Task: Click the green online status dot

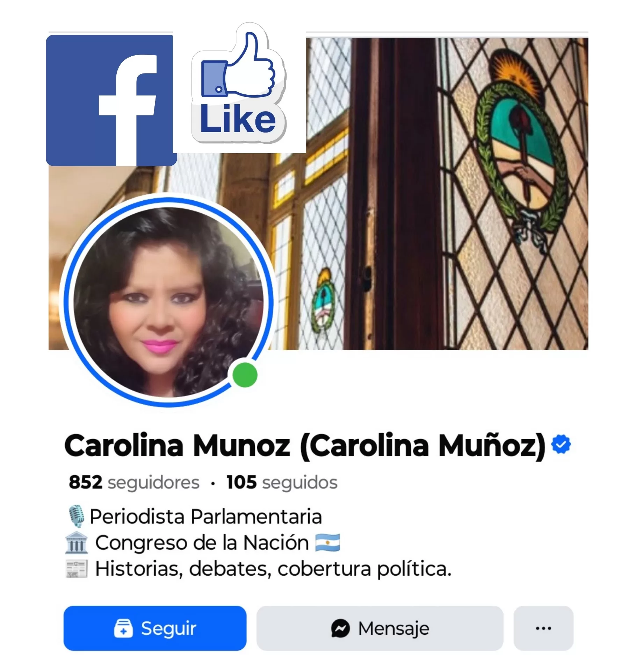Action: pos(245,375)
